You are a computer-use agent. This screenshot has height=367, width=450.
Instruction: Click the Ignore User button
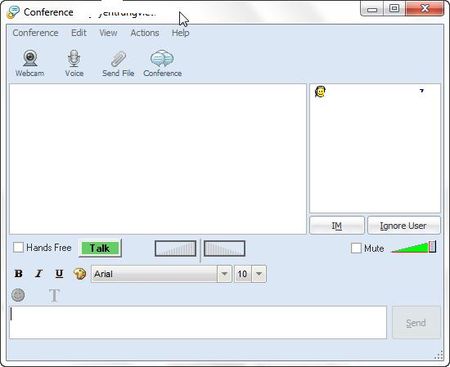tap(403, 226)
